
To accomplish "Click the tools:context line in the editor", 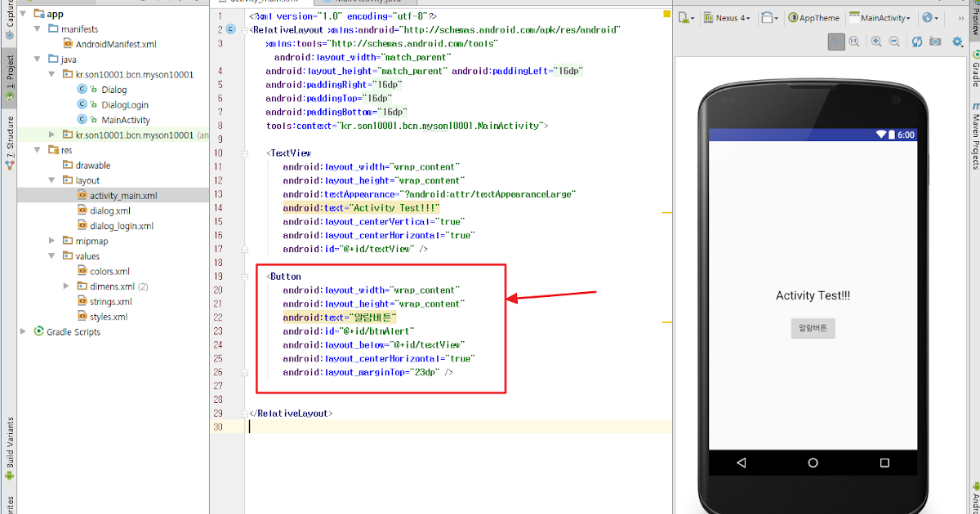I will tap(407, 126).
